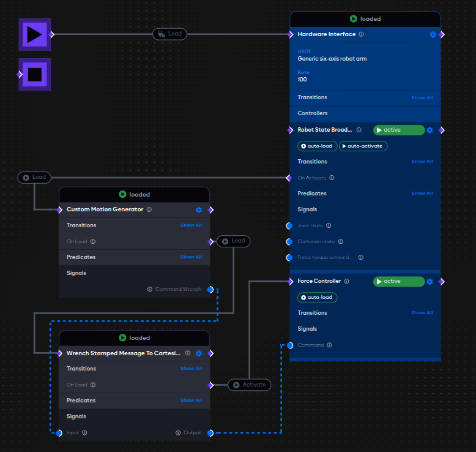Select On Activate transition output diamond
Image resolution: width=476 pixels, height=452 pixels.
pos(289,178)
